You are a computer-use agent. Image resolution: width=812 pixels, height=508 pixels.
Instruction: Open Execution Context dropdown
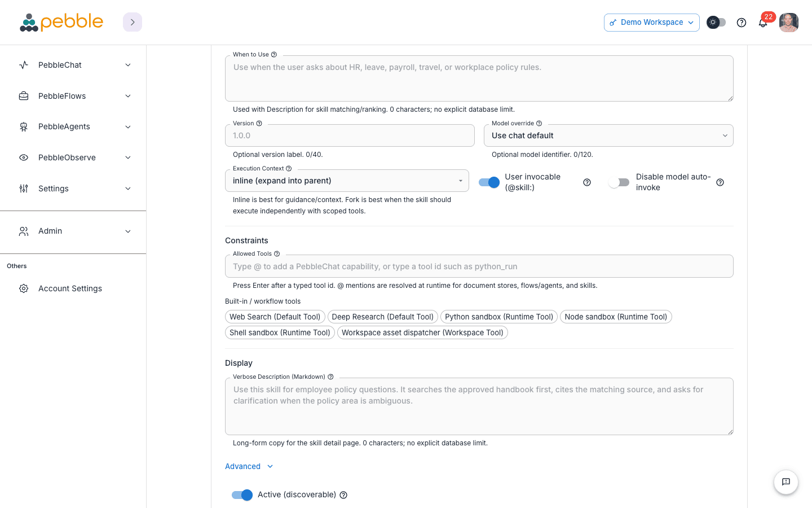click(347, 181)
